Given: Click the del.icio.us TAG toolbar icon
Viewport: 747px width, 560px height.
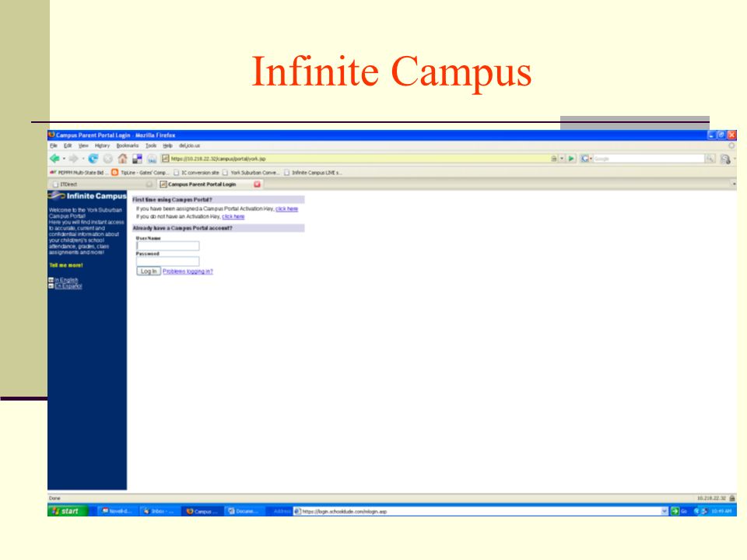Looking at the screenshot, I should (x=152, y=159).
